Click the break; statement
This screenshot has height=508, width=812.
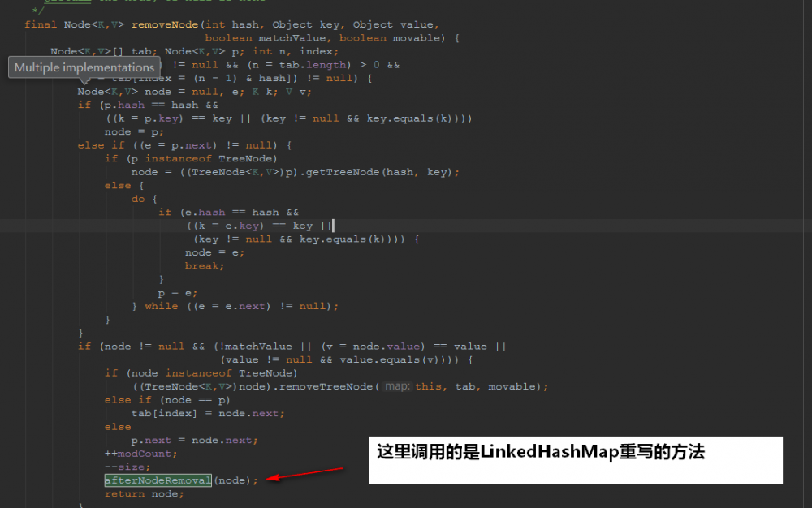coord(205,266)
